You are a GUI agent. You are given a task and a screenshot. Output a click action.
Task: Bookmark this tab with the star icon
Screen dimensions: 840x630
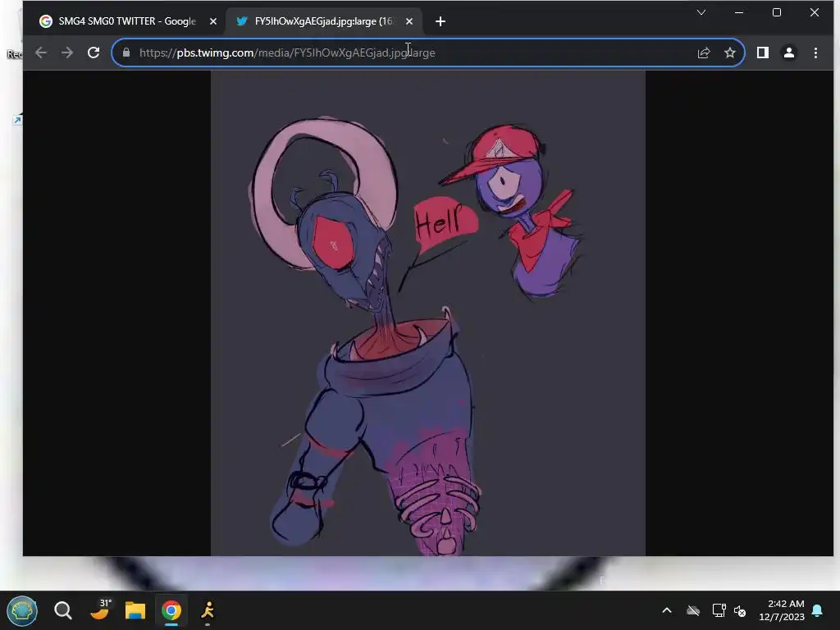(x=729, y=52)
